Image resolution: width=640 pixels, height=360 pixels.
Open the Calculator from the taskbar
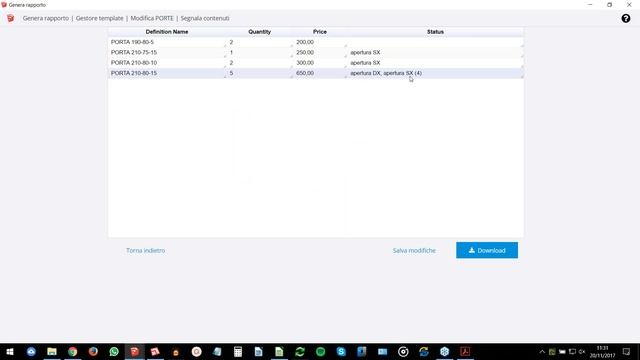pos(238,351)
